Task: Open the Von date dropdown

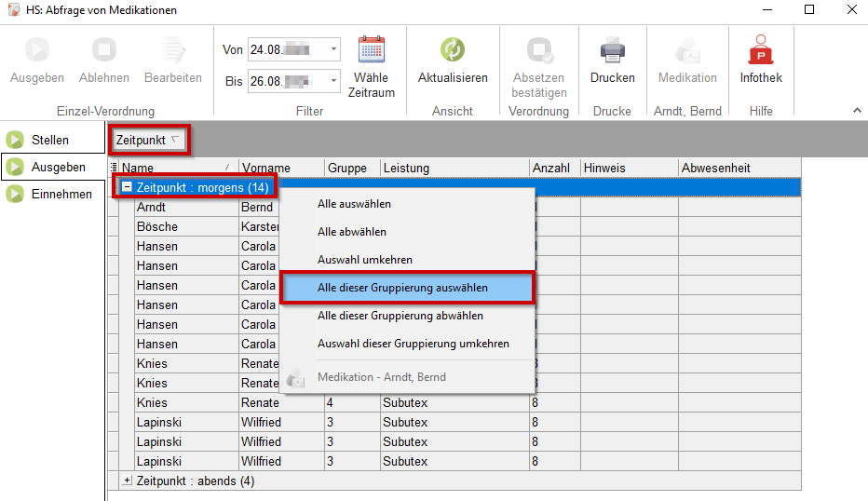Action: pos(333,48)
